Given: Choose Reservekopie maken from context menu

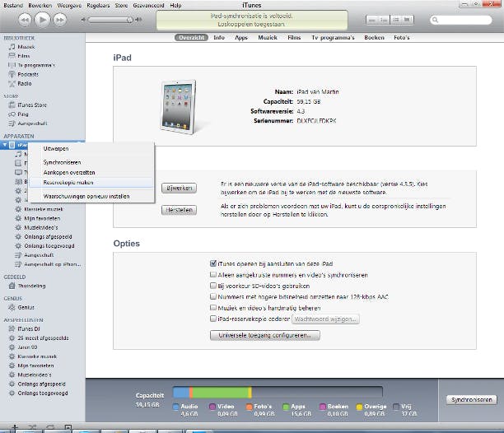Looking at the screenshot, I should click(x=91, y=183).
